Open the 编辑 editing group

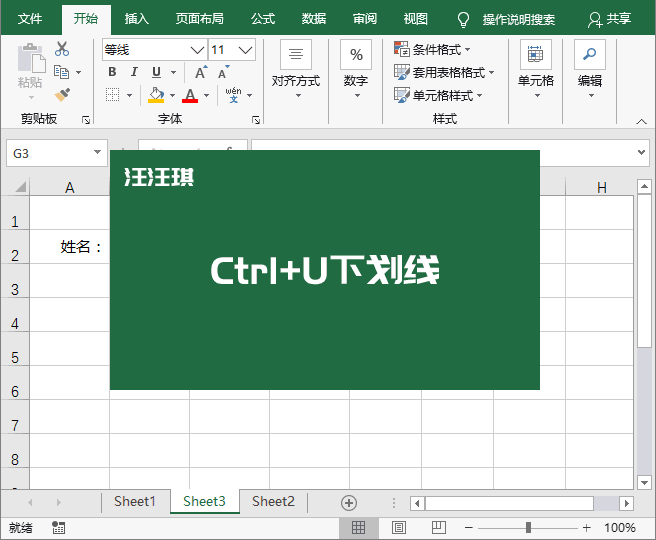[590, 69]
